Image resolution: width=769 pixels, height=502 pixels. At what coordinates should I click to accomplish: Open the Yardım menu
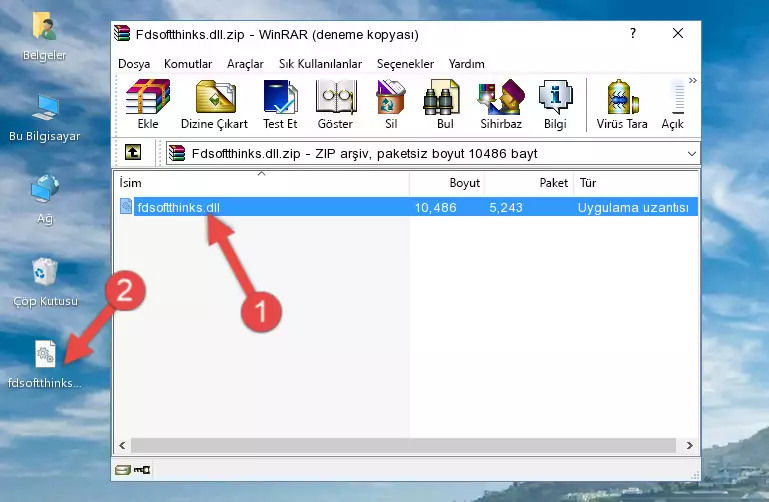click(x=466, y=64)
